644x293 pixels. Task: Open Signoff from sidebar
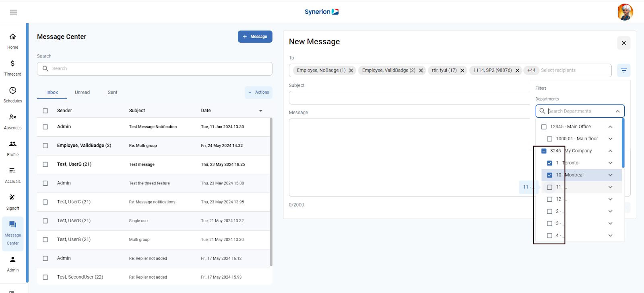(x=13, y=203)
